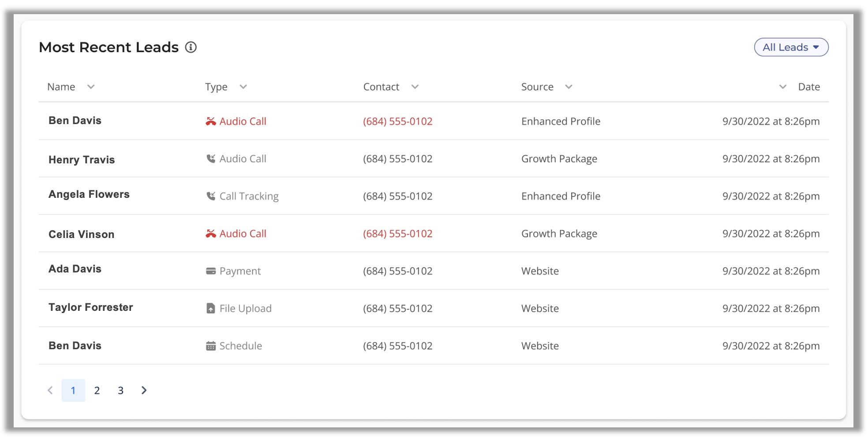Click the Schedule calendar icon in last row
The width and height of the screenshot is (868, 438).
(211, 346)
